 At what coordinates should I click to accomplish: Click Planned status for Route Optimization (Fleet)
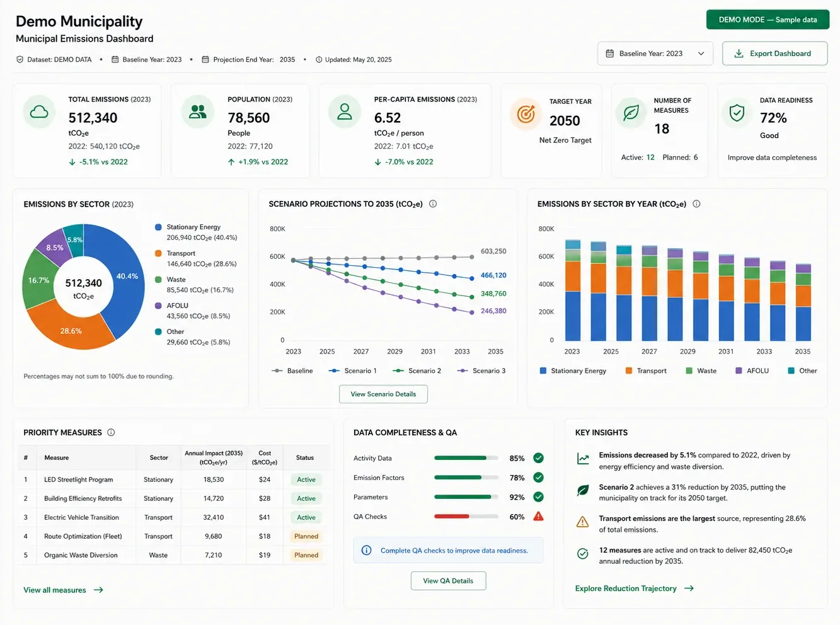pyautogui.click(x=306, y=536)
